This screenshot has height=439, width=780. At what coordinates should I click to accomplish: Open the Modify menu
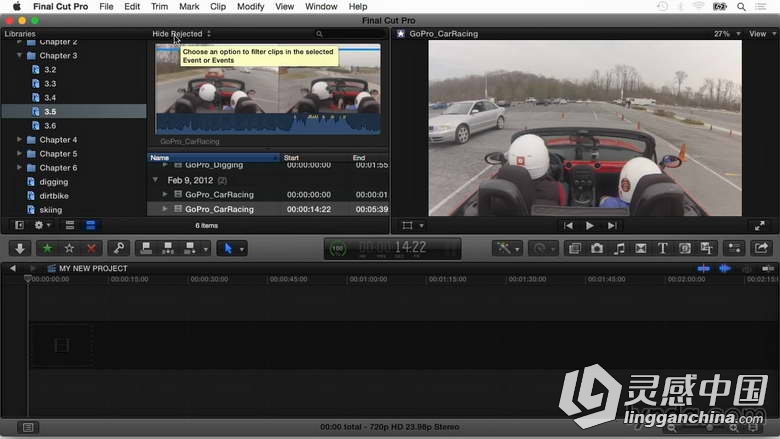coord(250,6)
